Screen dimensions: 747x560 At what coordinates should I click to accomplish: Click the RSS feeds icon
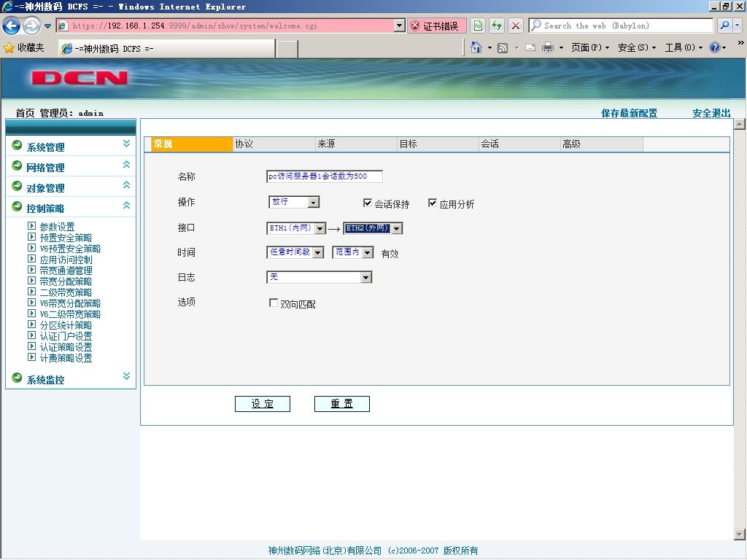[x=502, y=47]
